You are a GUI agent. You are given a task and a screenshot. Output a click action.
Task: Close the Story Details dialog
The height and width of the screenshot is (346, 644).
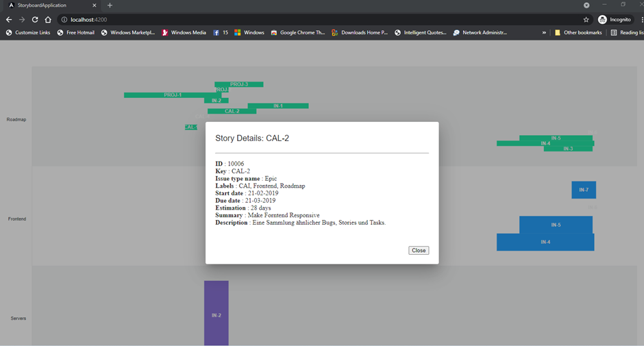(419, 250)
